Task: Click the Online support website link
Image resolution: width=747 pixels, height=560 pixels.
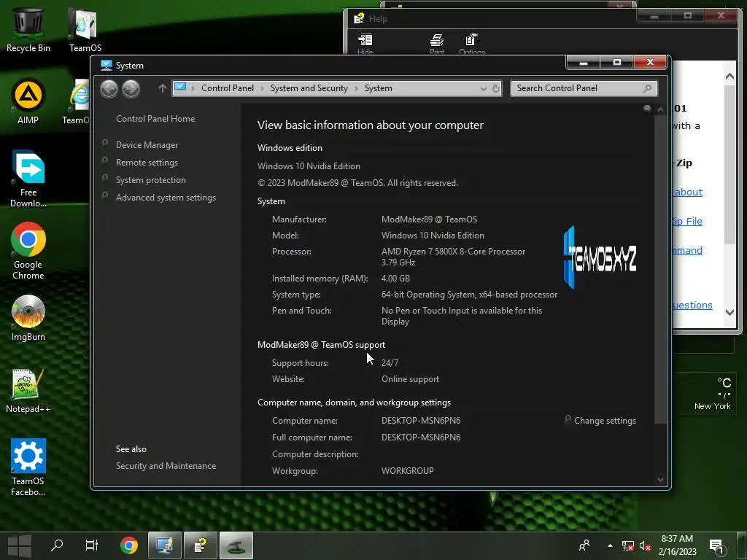Action: click(410, 379)
